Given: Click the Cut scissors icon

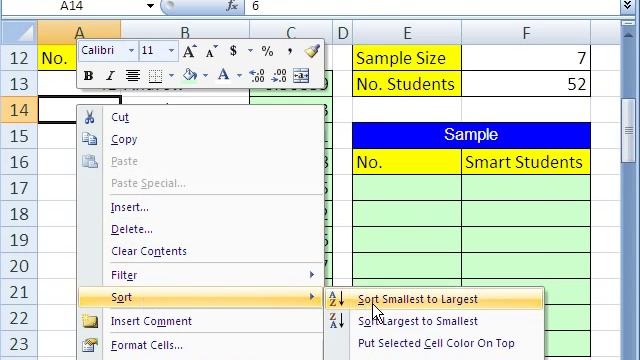Looking at the screenshot, I should pos(89,117).
